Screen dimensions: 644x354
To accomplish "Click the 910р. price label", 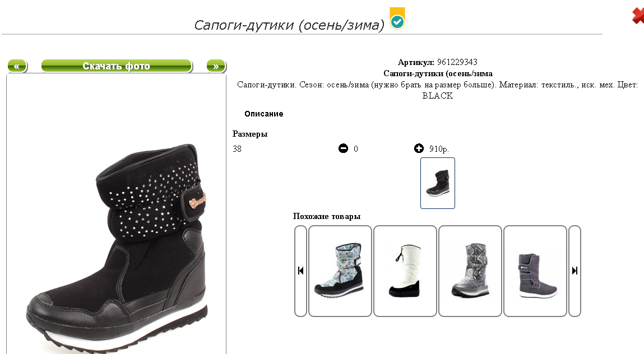I will tap(439, 148).
